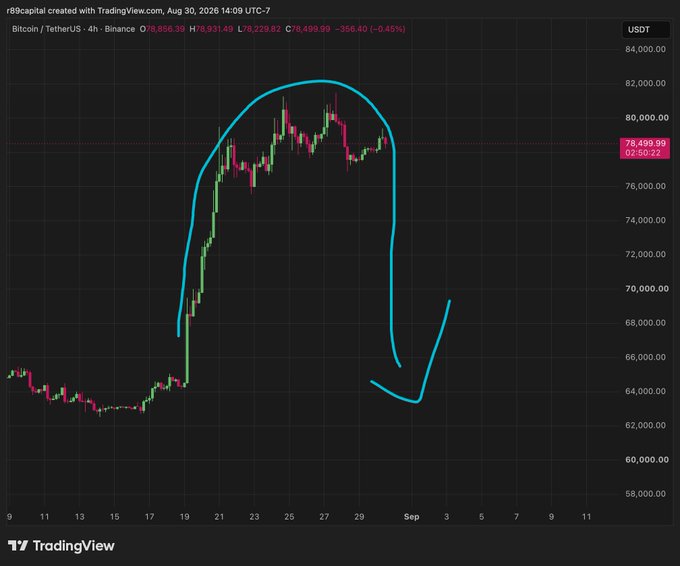Viewport: 680px width, 566px height.
Task: Click the date 23 on the time axis
Action: pyautogui.click(x=254, y=517)
